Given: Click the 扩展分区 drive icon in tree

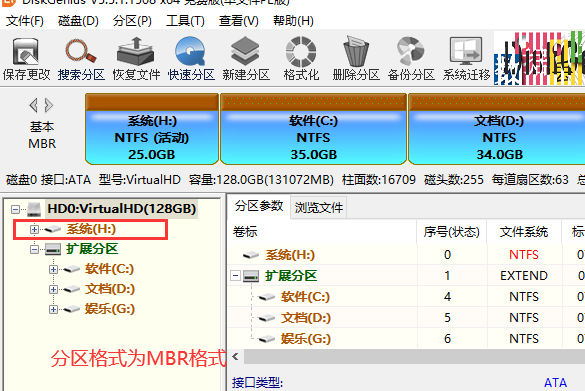Looking at the screenshot, I should pyautogui.click(x=53, y=249).
